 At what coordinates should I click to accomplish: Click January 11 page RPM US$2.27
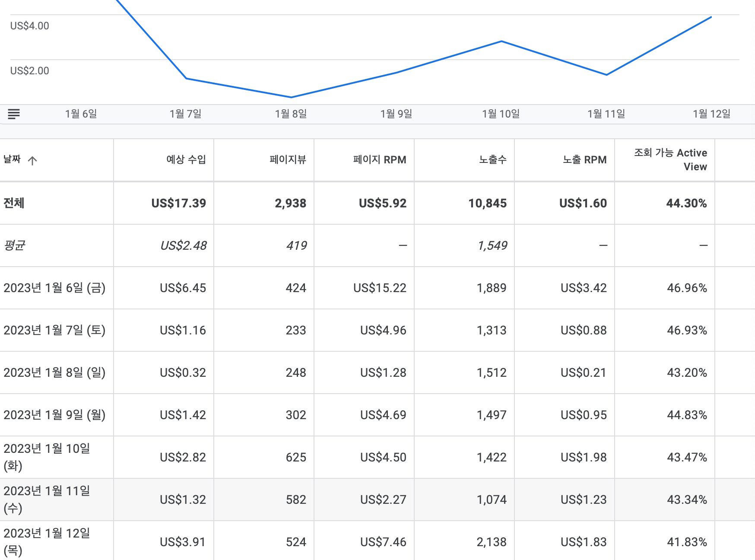[x=384, y=500]
